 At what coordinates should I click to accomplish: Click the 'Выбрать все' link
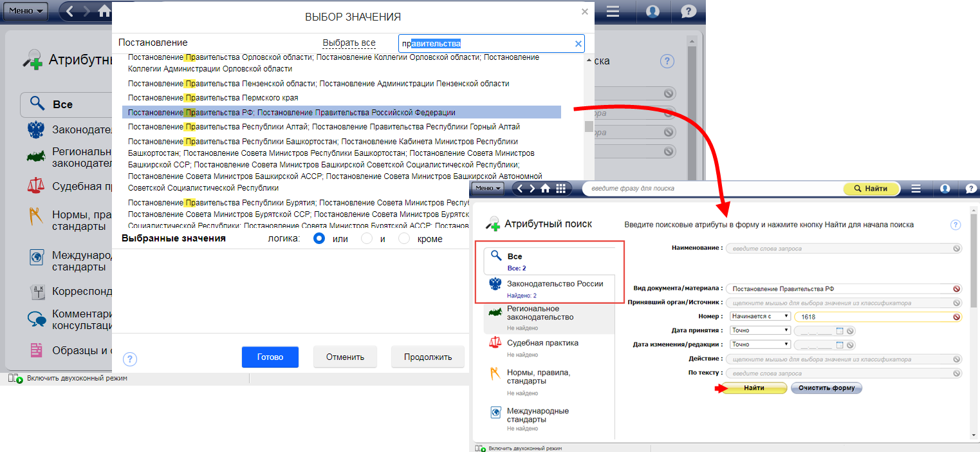[x=349, y=43]
